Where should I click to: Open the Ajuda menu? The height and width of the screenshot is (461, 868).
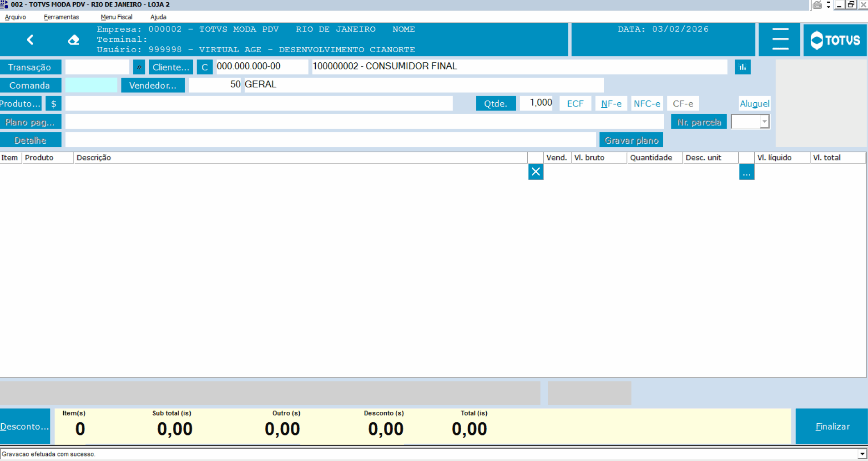click(158, 17)
